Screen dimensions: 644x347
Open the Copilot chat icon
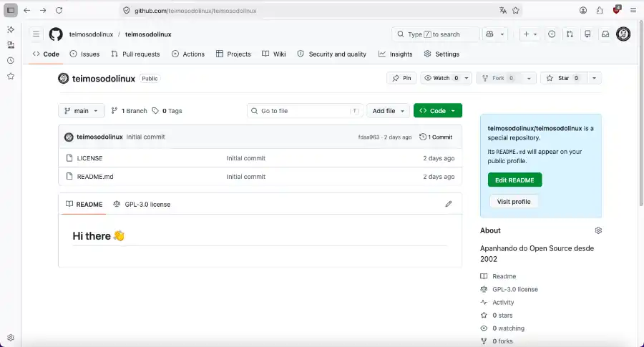(489, 34)
